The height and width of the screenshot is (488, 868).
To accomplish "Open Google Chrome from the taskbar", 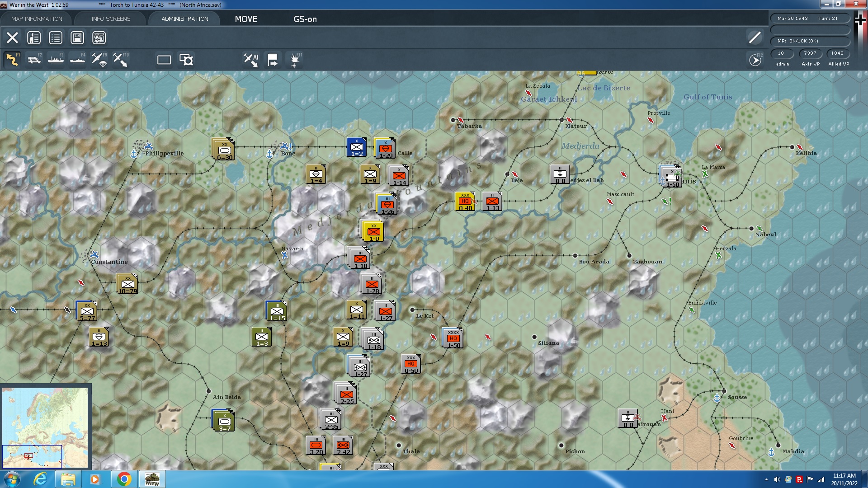I will click(x=124, y=479).
